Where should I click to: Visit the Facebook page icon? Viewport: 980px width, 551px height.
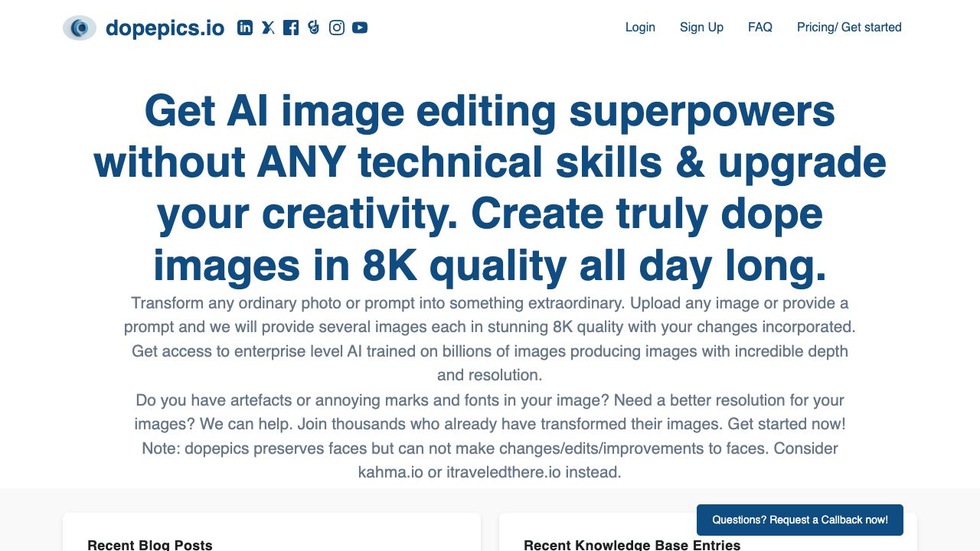[291, 28]
